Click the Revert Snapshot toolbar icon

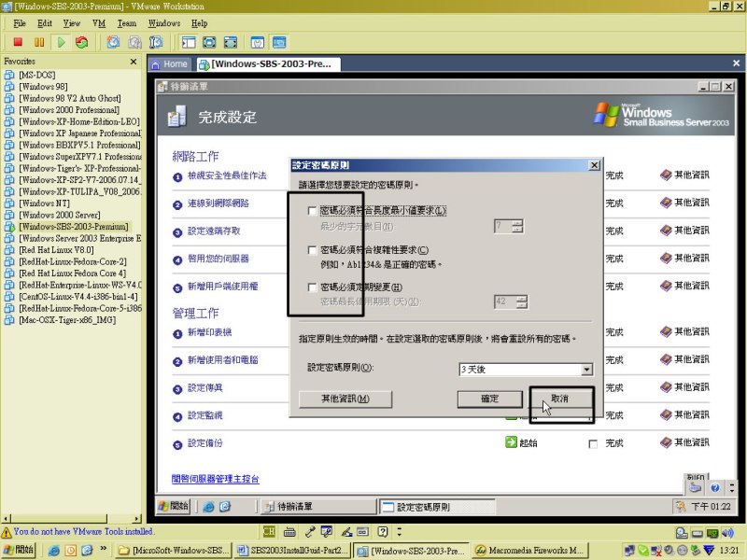pos(134,42)
